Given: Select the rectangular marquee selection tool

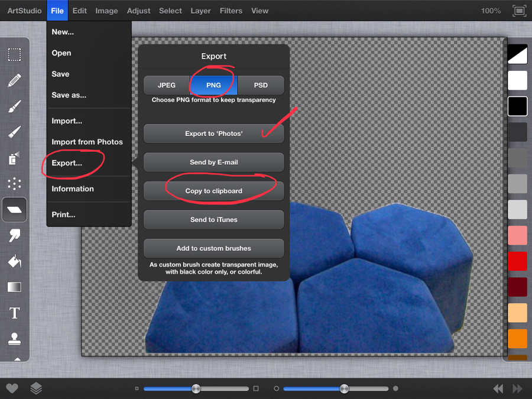Looking at the screenshot, I should point(14,54).
